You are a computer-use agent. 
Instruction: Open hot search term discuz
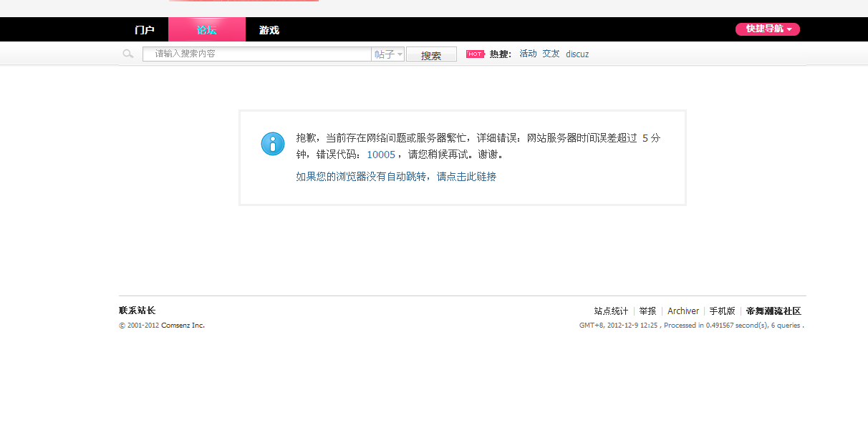coord(577,54)
